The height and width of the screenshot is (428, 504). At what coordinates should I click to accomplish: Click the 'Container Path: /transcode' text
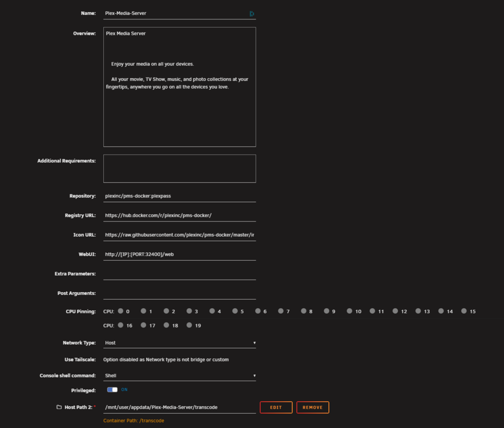134,421
